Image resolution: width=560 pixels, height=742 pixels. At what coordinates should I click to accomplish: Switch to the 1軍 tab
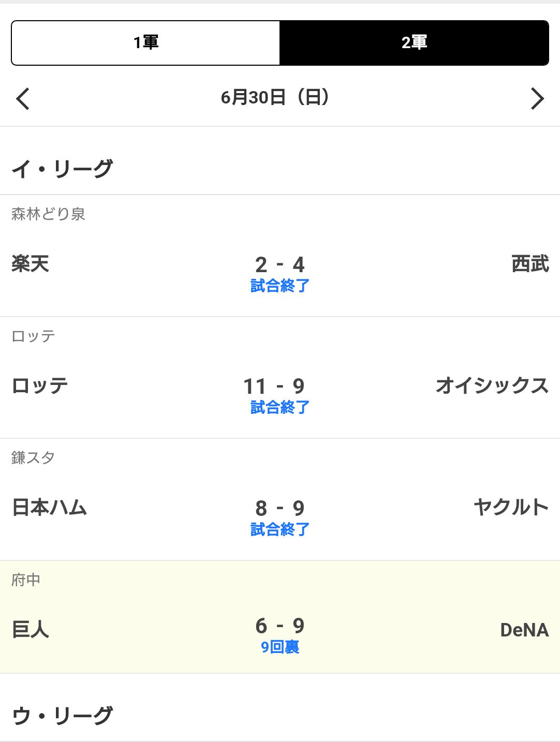[x=146, y=43]
